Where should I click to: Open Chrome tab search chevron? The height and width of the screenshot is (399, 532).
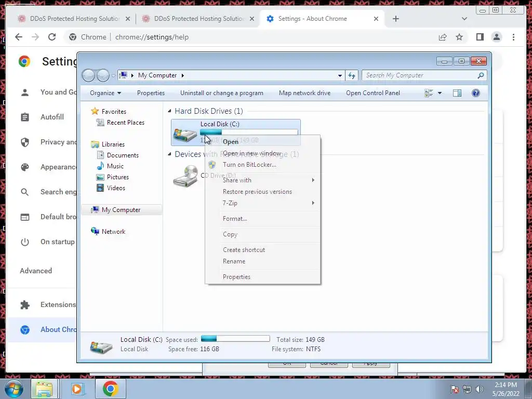coord(464,19)
